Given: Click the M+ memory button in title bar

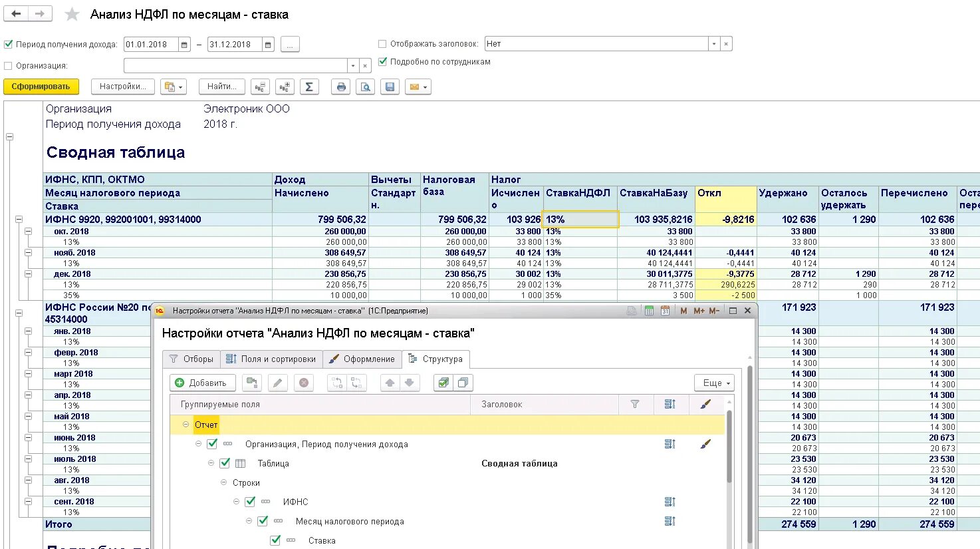Looking at the screenshot, I should pos(699,311).
